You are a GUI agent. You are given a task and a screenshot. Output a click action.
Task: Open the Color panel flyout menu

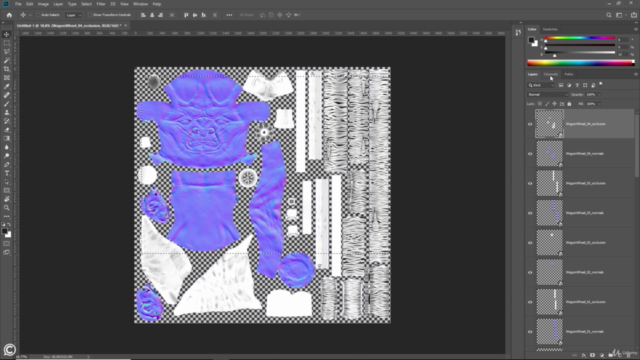coord(636,29)
